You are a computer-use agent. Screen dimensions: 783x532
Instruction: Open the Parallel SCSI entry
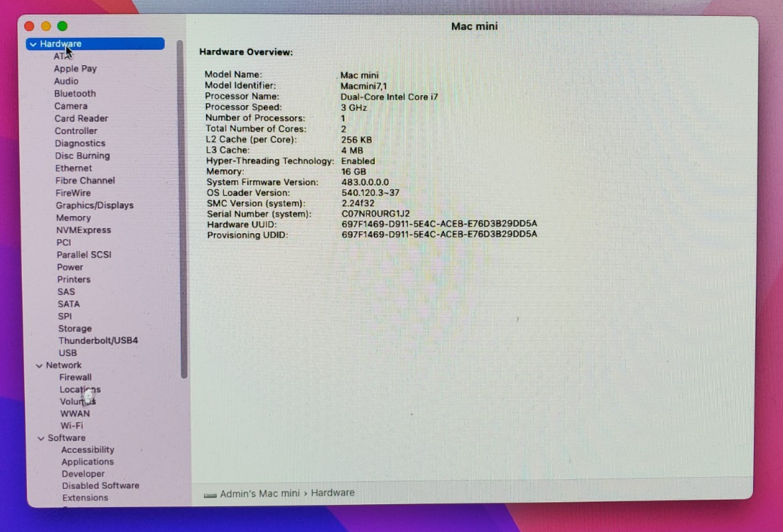click(x=84, y=254)
